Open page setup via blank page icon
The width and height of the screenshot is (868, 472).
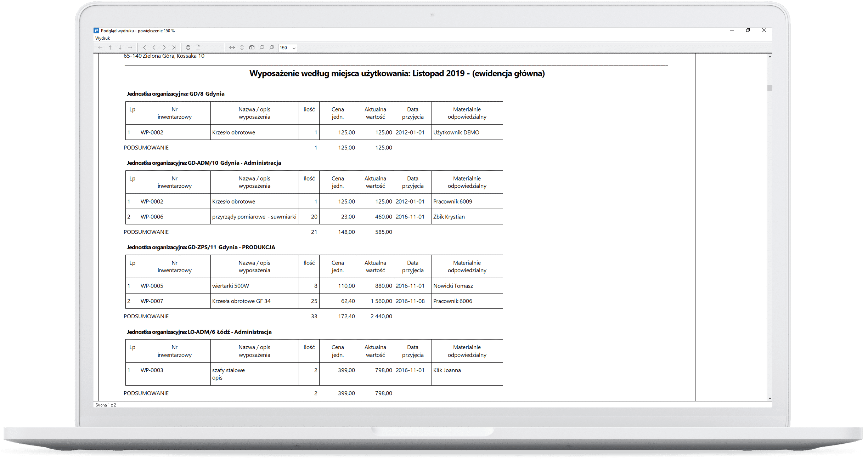tap(198, 47)
